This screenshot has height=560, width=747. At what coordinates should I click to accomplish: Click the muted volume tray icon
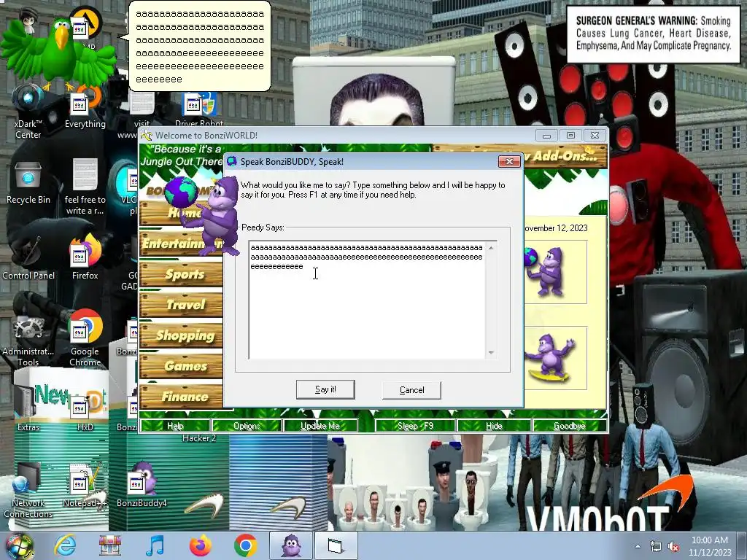(673, 546)
